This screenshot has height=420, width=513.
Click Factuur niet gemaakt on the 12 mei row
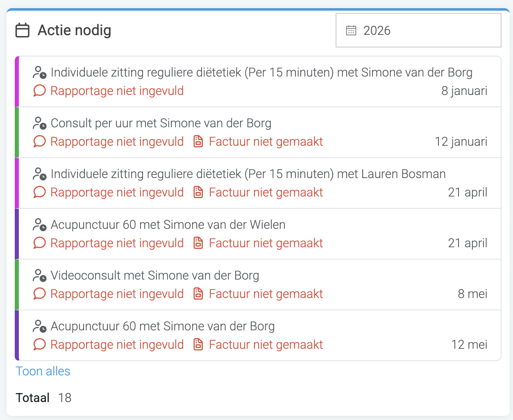[x=266, y=345]
